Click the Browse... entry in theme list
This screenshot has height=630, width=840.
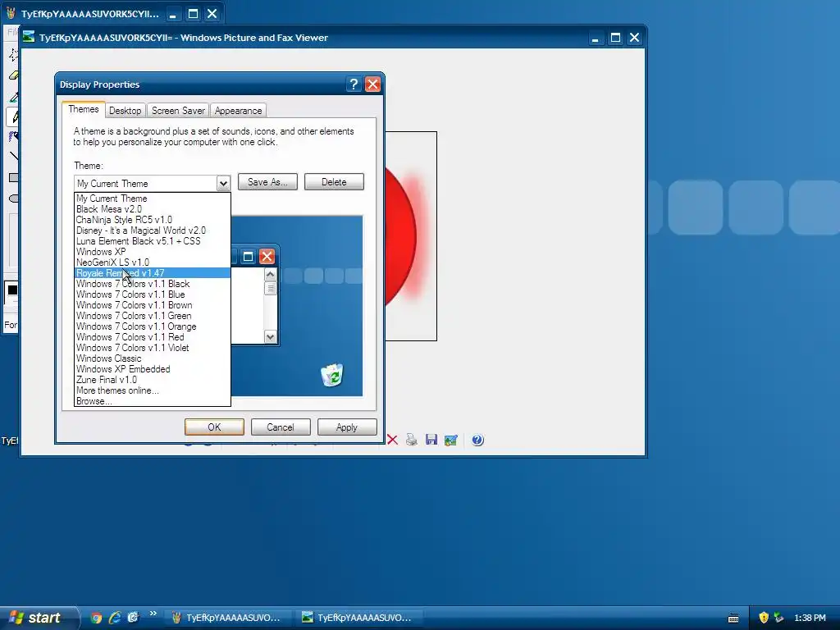coord(153,401)
